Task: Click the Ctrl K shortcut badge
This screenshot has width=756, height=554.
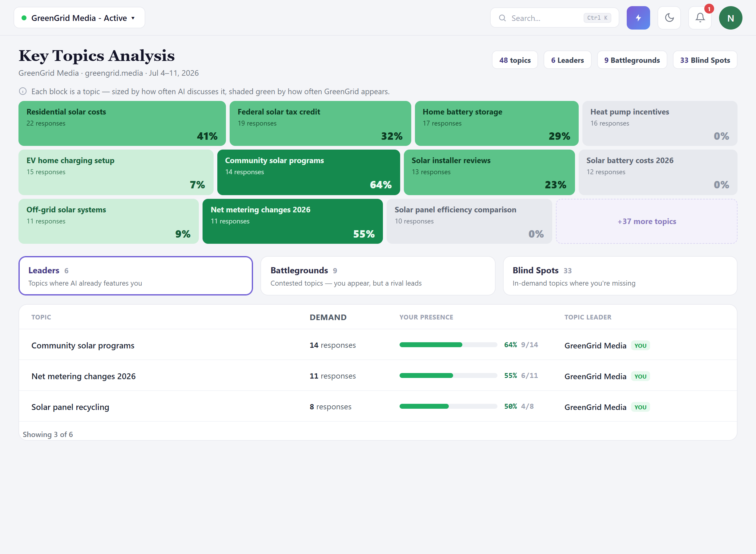Action: [x=597, y=18]
